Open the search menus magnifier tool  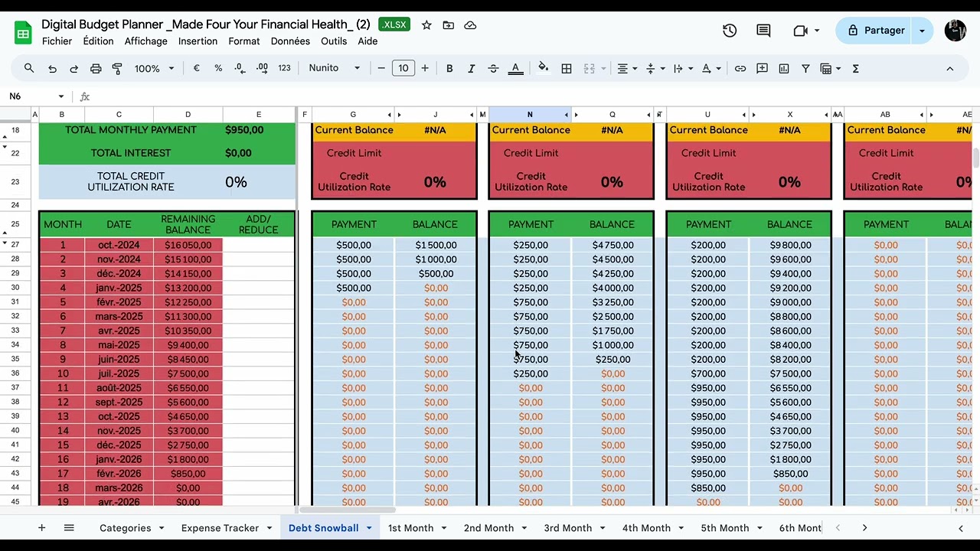(29, 68)
